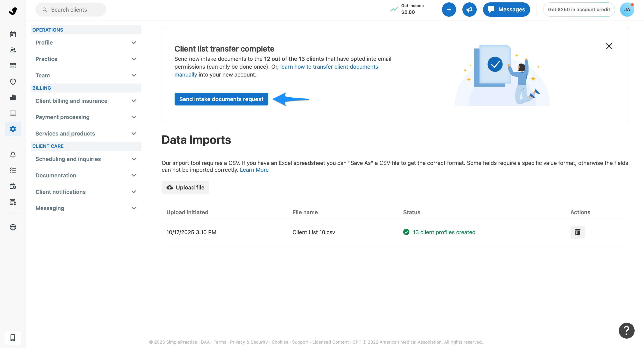644x348 pixels.
Task: Open the globe website sidebar icon
Action: click(x=13, y=227)
